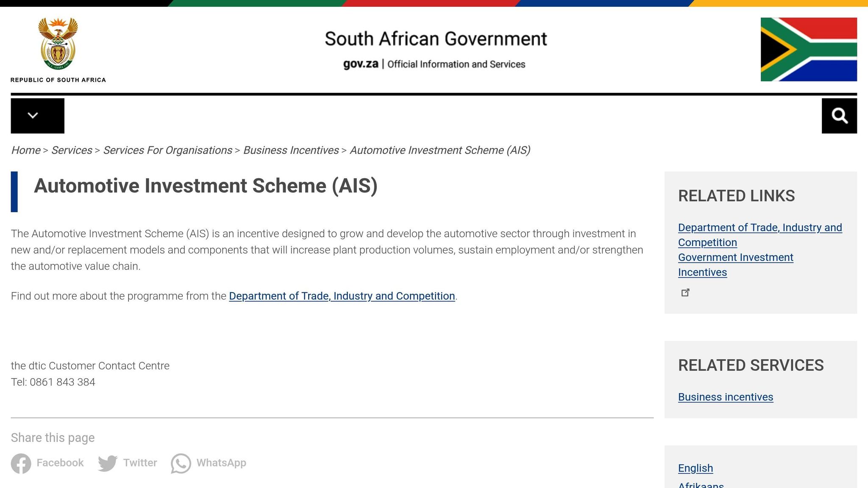Open Government Investment Incentives link
Viewport: 868px width, 488px height.
(x=736, y=264)
